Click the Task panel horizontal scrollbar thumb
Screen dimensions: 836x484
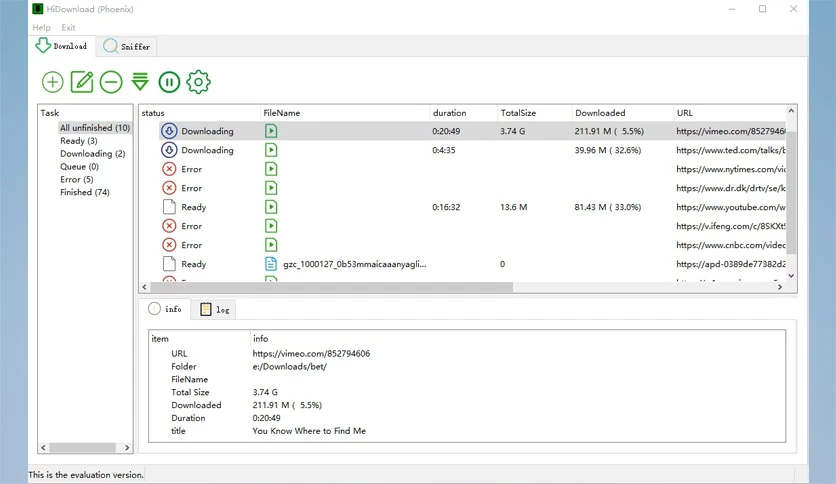tap(83, 448)
